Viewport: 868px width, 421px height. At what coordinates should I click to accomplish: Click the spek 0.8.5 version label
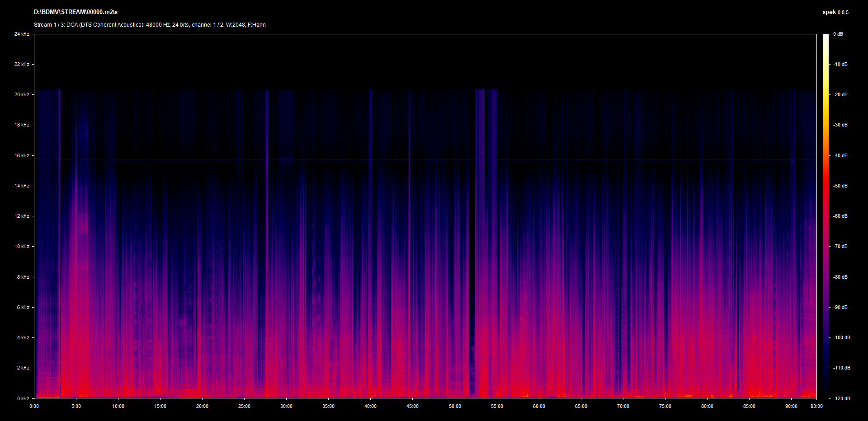(835, 12)
